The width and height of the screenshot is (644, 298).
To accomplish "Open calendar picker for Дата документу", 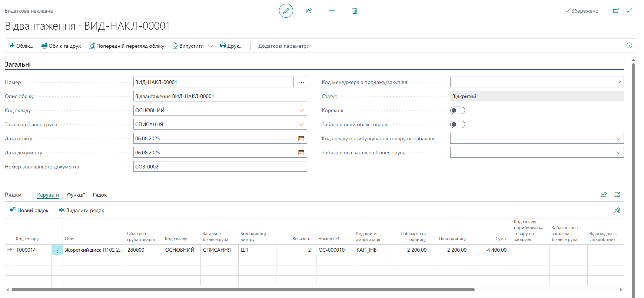I will 301,153.
